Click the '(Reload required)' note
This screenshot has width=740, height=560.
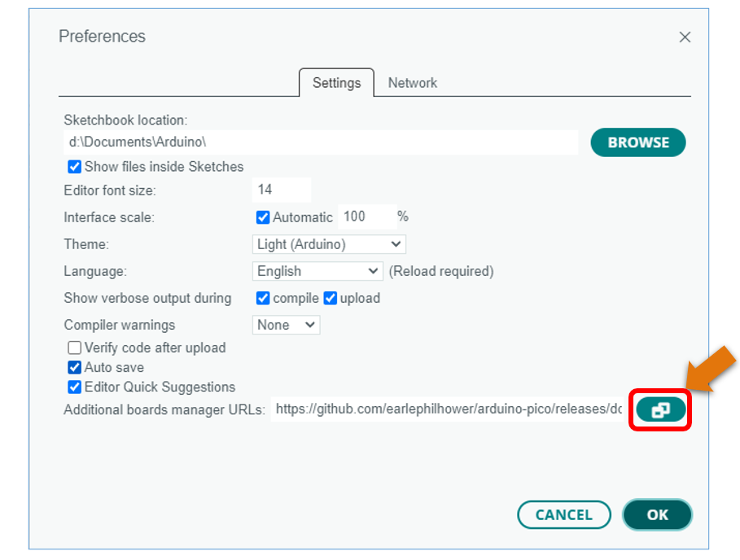(441, 271)
